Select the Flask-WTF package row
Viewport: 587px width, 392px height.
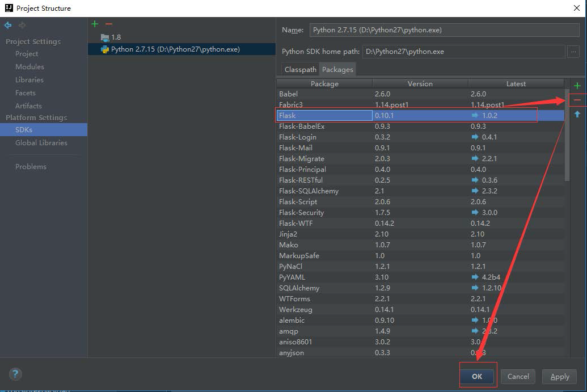[420, 224]
